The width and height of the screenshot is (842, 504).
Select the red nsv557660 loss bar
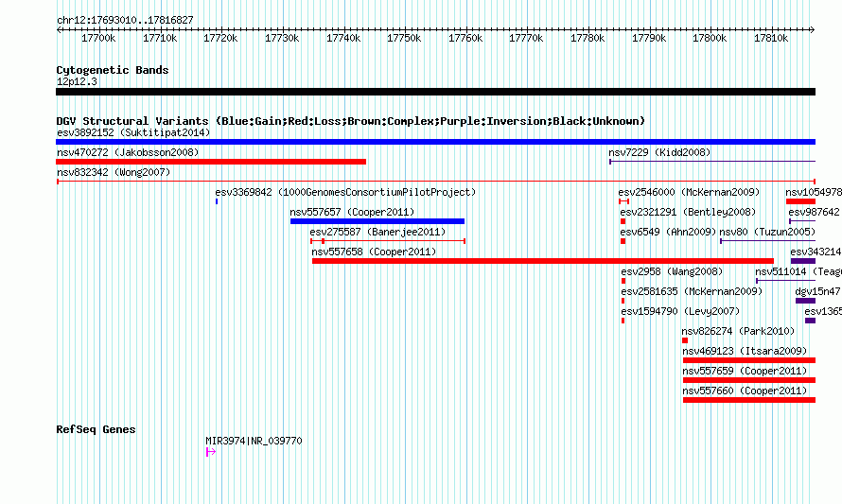749,400
